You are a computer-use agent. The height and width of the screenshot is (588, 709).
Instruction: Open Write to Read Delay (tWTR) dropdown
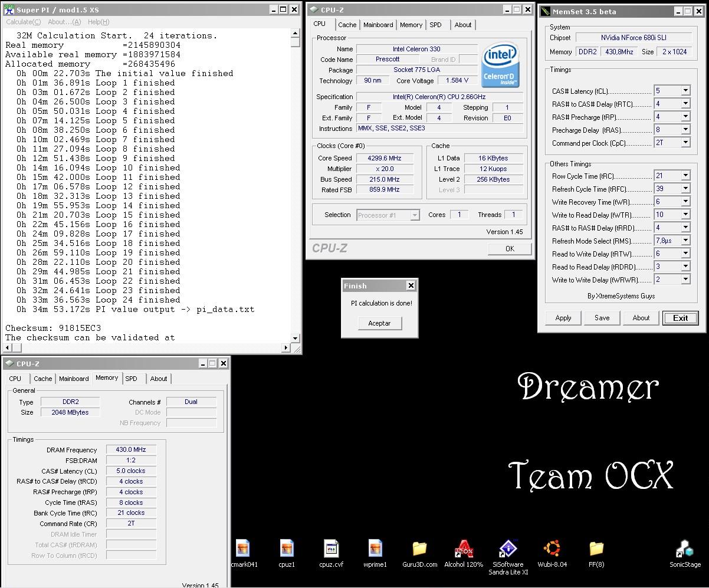[x=685, y=215]
